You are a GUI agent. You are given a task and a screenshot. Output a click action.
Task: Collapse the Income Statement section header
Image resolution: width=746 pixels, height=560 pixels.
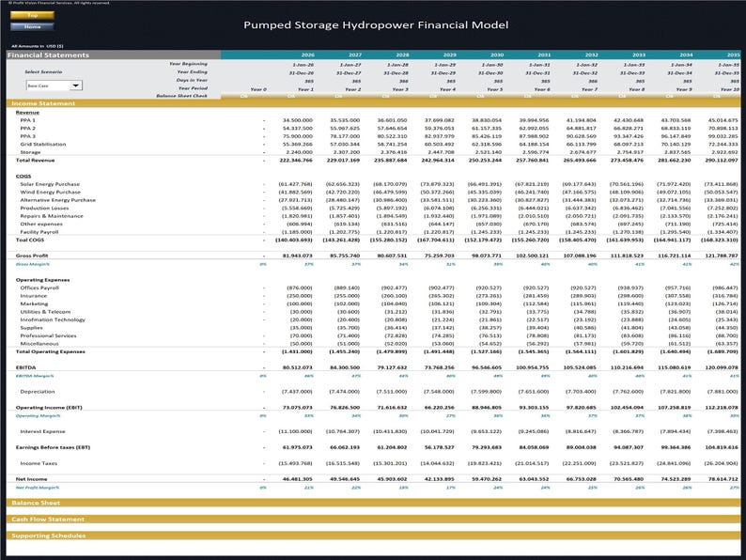(373, 103)
